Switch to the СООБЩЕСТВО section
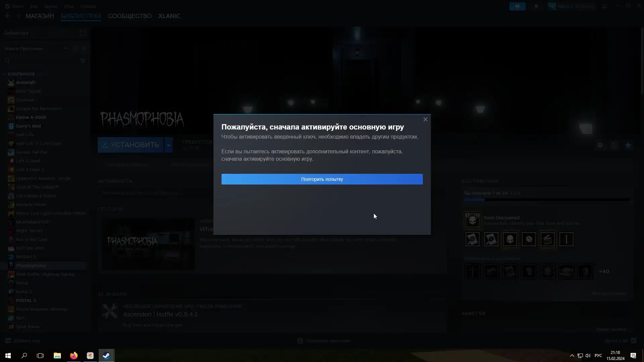 (130, 16)
